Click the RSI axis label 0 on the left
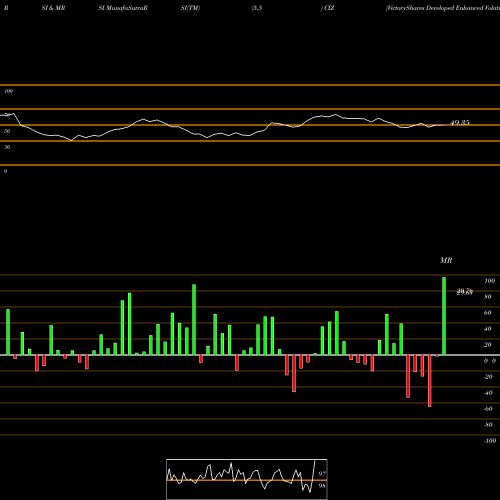The width and height of the screenshot is (500, 500). tap(5, 171)
